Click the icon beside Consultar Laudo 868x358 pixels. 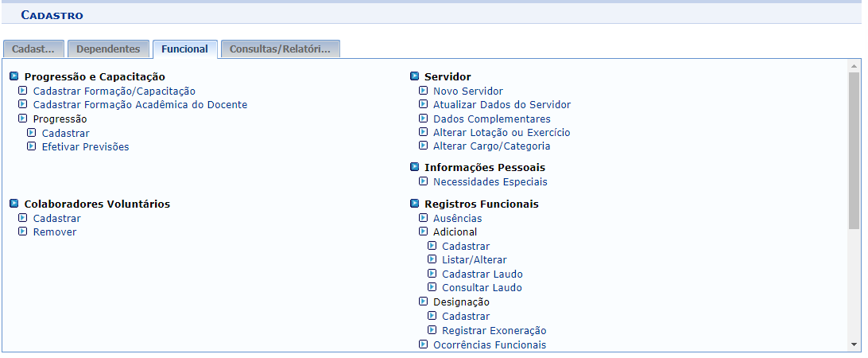432,288
